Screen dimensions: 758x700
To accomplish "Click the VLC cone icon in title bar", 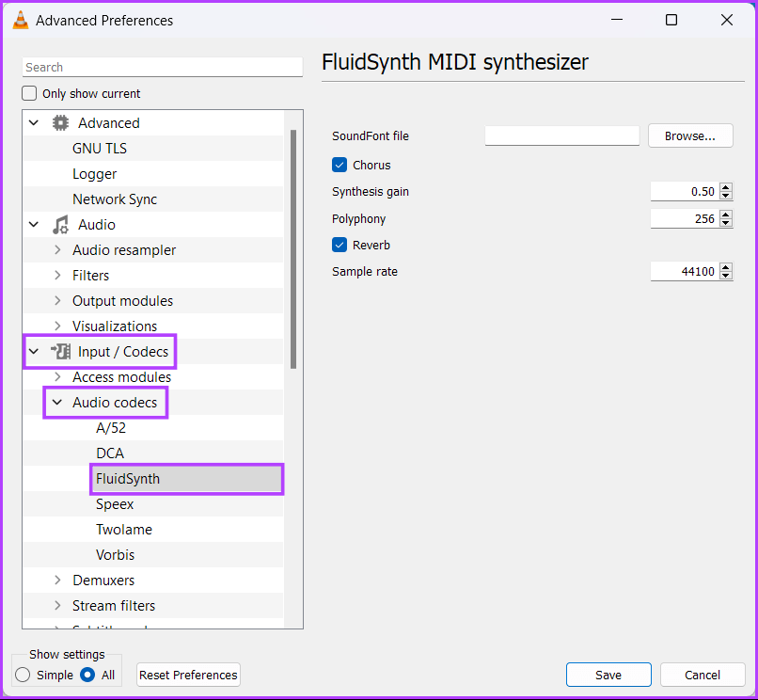I will (x=21, y=21).
